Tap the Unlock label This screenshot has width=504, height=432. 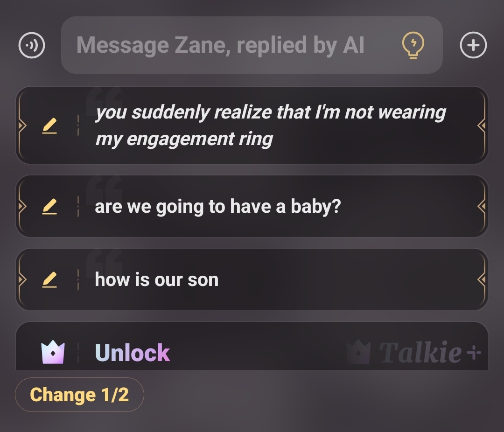(x=133, y=353)
